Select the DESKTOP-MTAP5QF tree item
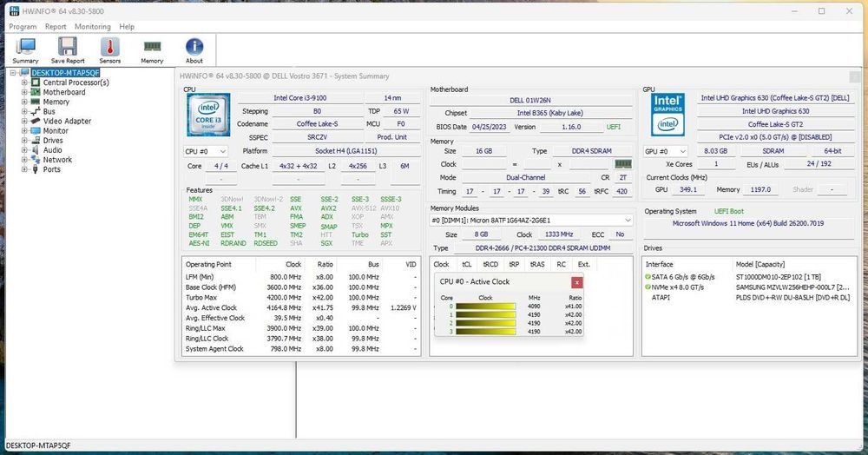 (x=65, y=73)
